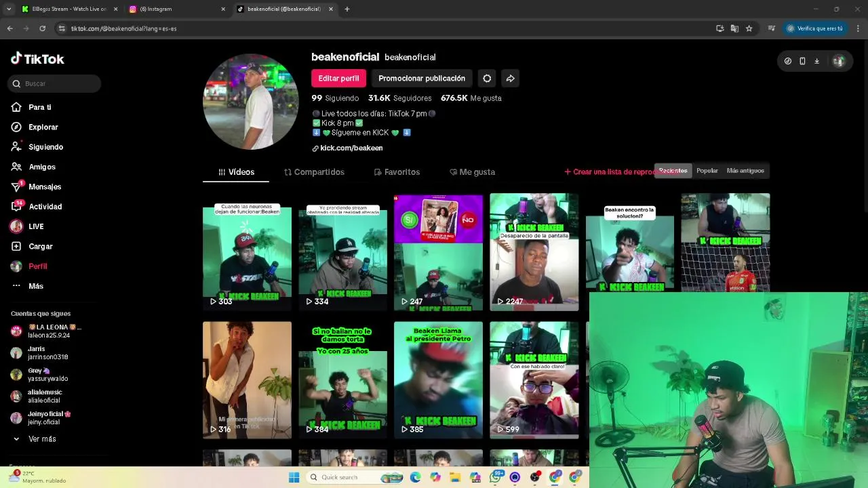
Task: Reload the page in Chrome
Action: click(x=42, y=28)
